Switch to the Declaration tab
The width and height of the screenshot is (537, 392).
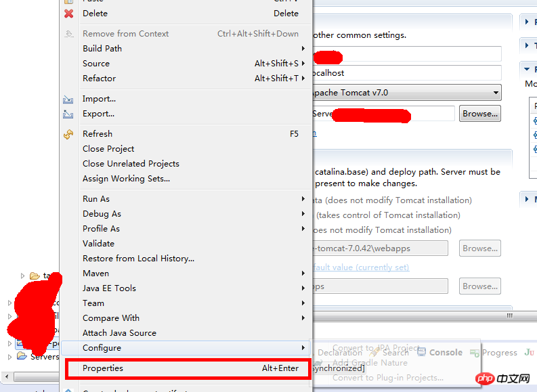pos(339,352)
